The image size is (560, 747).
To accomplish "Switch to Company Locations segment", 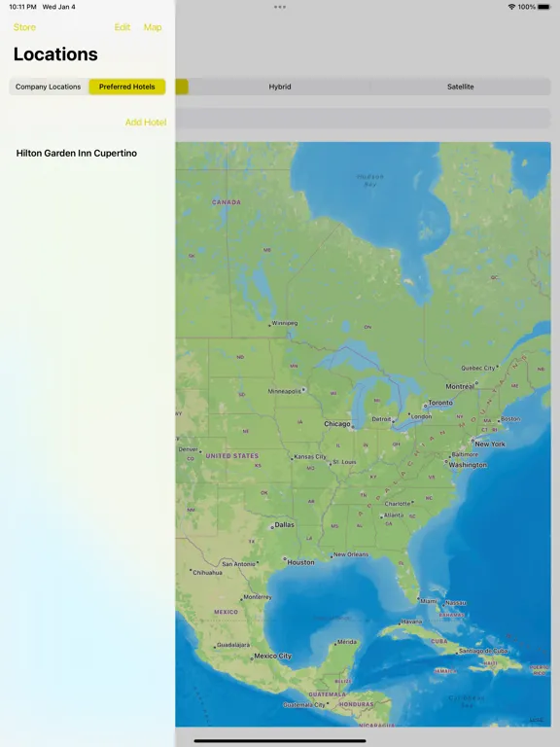I will click(x=48, y=87).
